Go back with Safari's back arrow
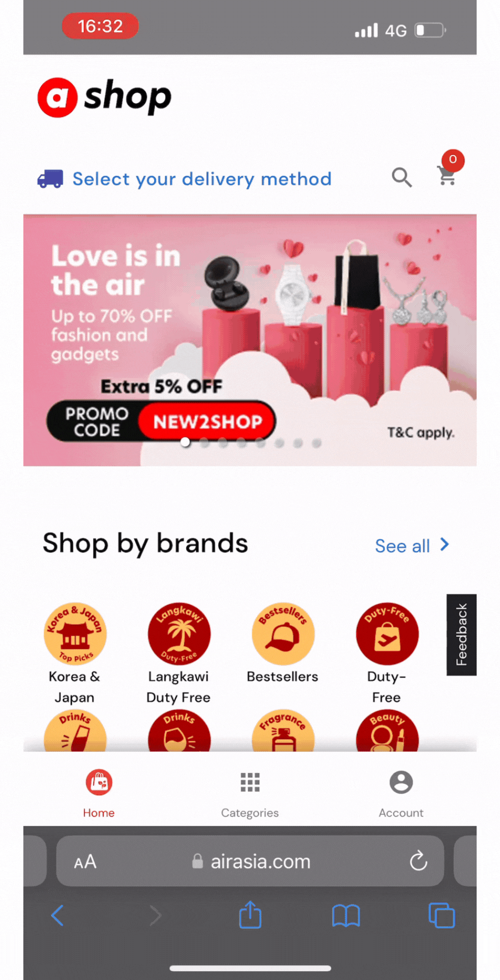This screenshot has height=980, width=500. click(57, 915)
